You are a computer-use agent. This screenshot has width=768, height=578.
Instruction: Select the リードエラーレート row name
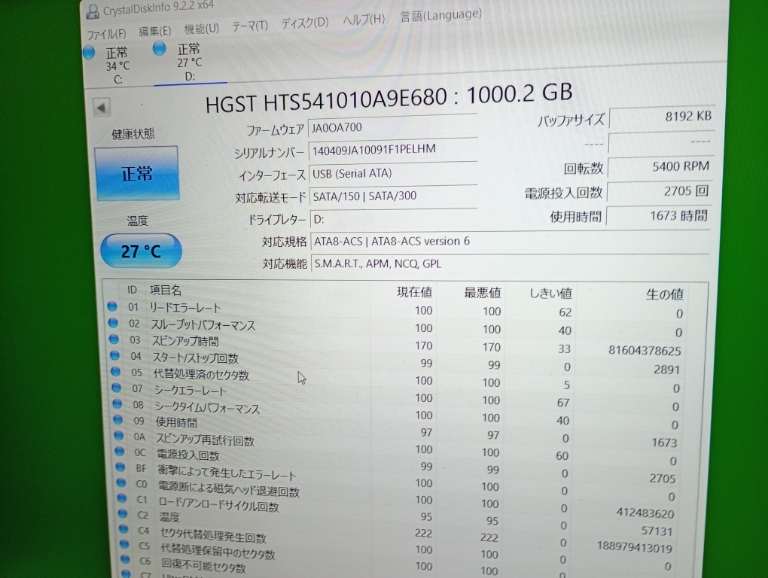click(185, 308)
